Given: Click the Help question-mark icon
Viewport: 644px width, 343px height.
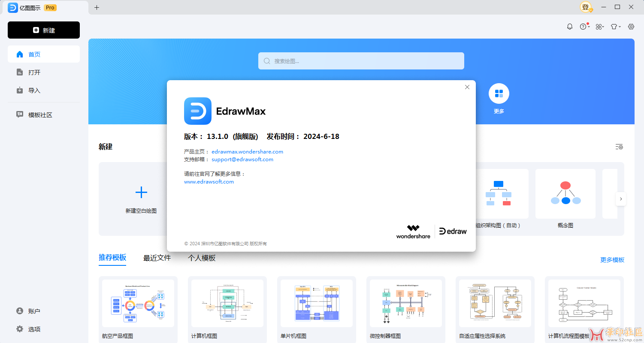Looking at the screenshot, I should point(584,26).
